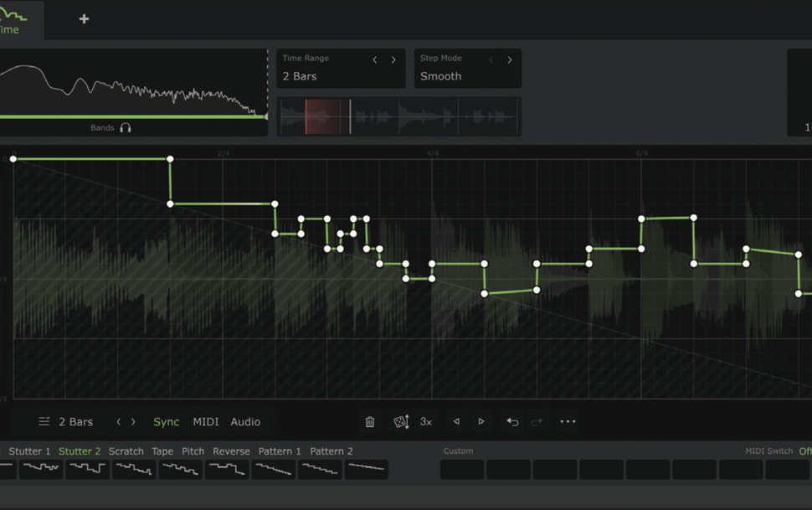Click the 3x curve multiply icon

point(426,421)
